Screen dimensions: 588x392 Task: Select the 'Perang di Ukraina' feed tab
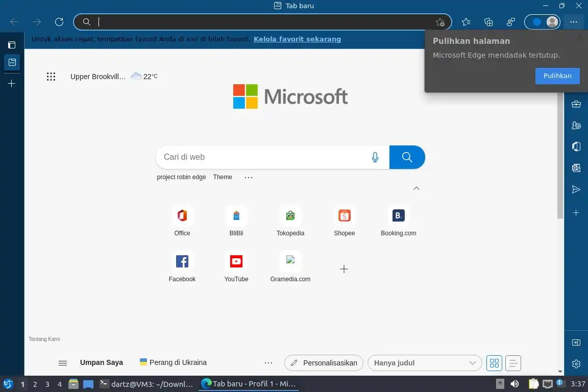(x=173, y=362)
